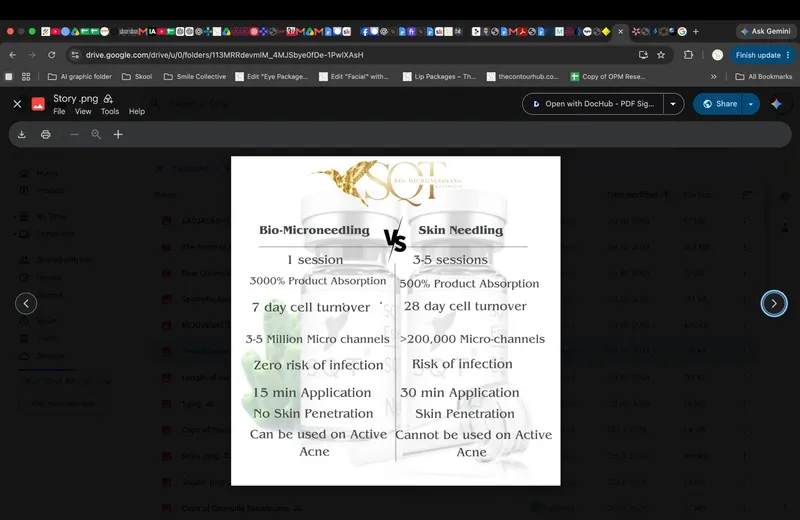Open a new browser tab
Screen dimensions: 800x520
tap(695, 31)
